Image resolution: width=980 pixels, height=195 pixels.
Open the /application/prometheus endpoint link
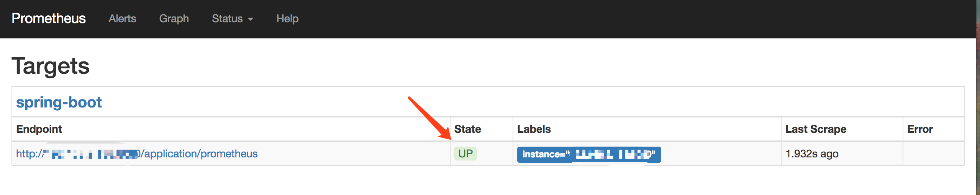pyautogui.click(x=137, y=154)
